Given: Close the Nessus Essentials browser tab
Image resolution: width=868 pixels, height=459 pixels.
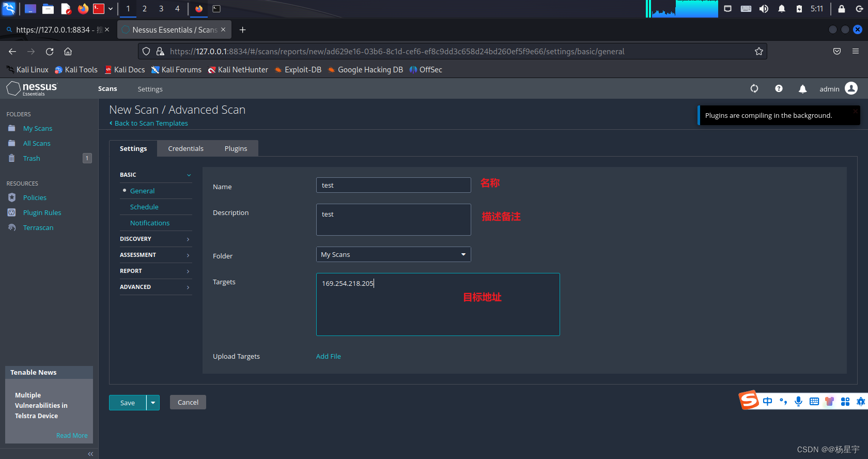Looking at the screenshot, I should coord(223,29).
